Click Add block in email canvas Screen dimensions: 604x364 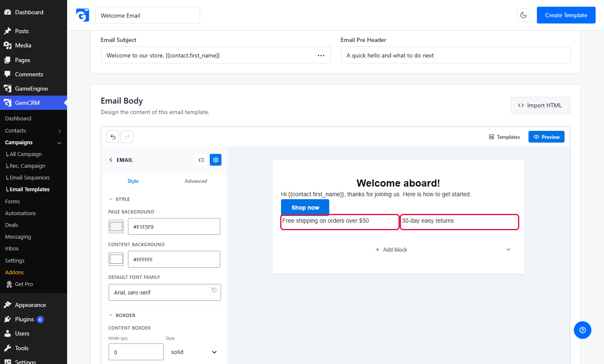coord(391,250)
